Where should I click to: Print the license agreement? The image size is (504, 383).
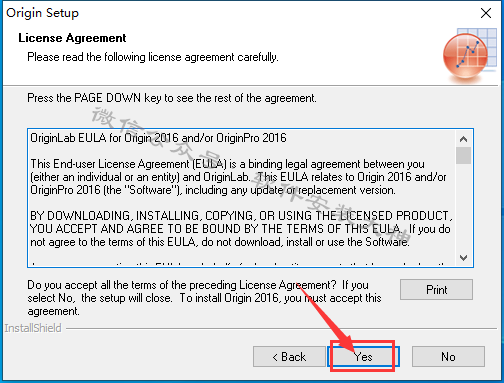click(x=436, y=289)
